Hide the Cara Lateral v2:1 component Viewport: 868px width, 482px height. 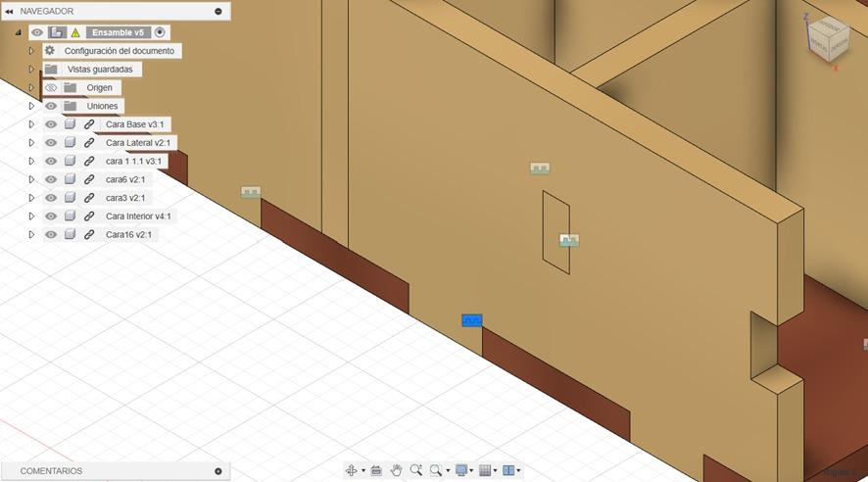click(x=51, y=143)
